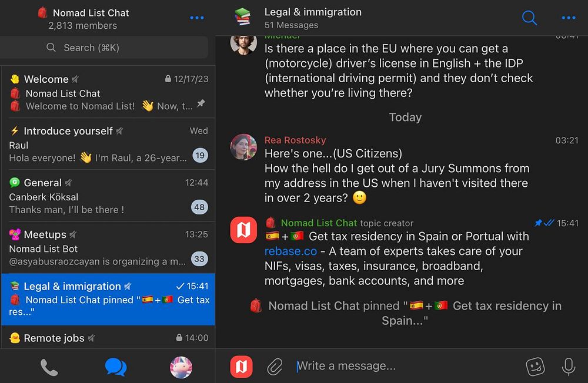Open the Remote jobs topic
The height and width of the screenshot is (383, 588).
point(108,337)
